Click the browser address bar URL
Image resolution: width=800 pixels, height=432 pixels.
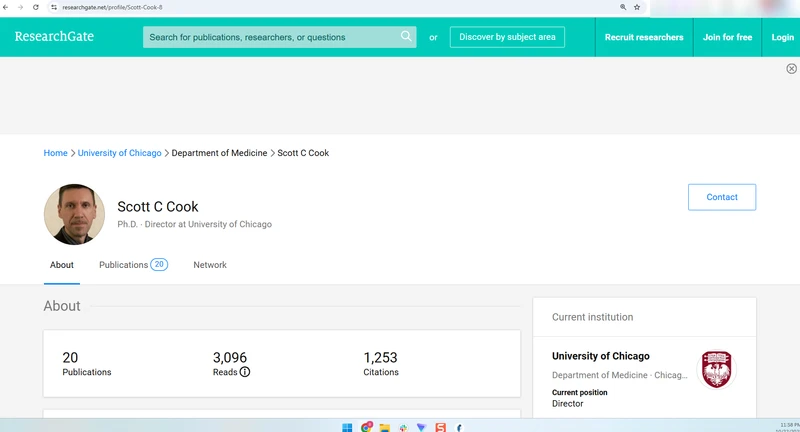click(x=112, y=7)
